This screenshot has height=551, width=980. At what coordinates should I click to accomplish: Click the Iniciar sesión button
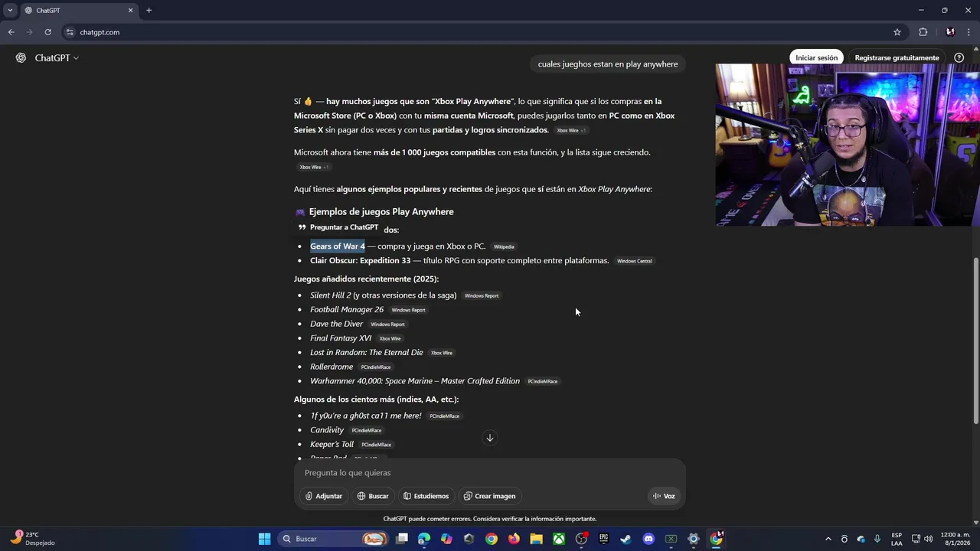[x=816, y=58]
